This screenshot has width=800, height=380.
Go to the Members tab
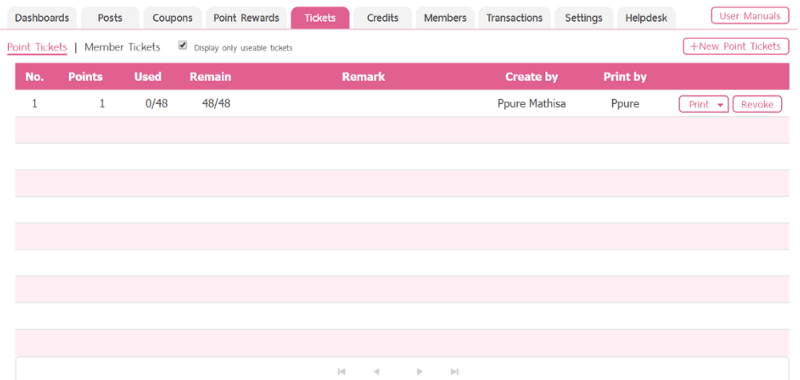(x=445, y=18)
